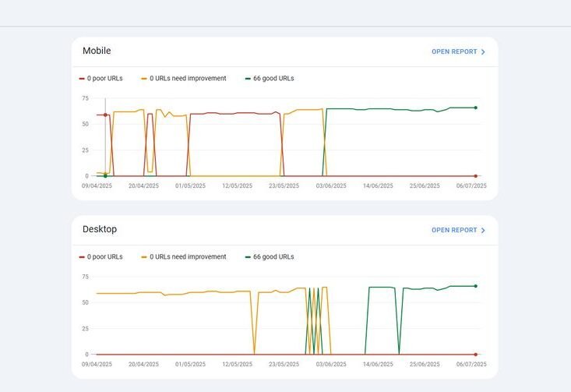
Task: Open the Desktop report link
Action: coord(454,231)
